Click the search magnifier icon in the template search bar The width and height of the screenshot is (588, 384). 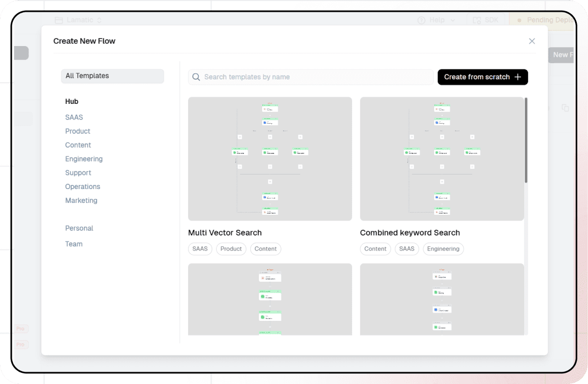coord(196,77)
